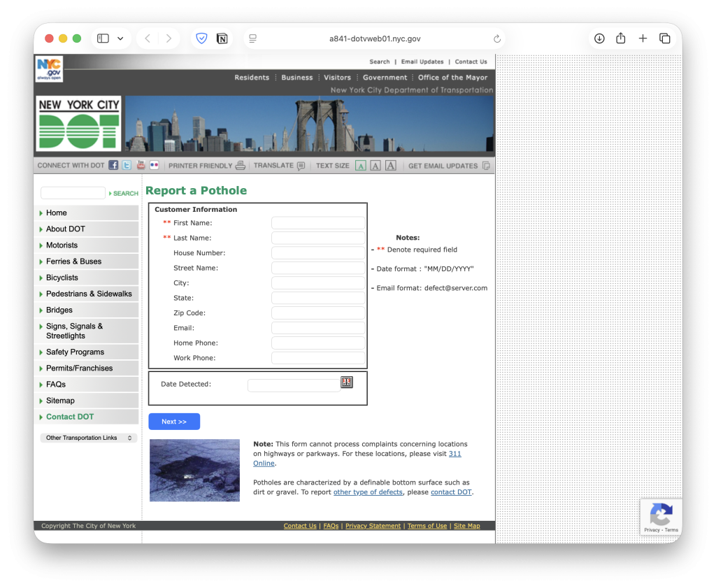
Task: Open the YouTube icon link
Action: [x=141, y=166]
